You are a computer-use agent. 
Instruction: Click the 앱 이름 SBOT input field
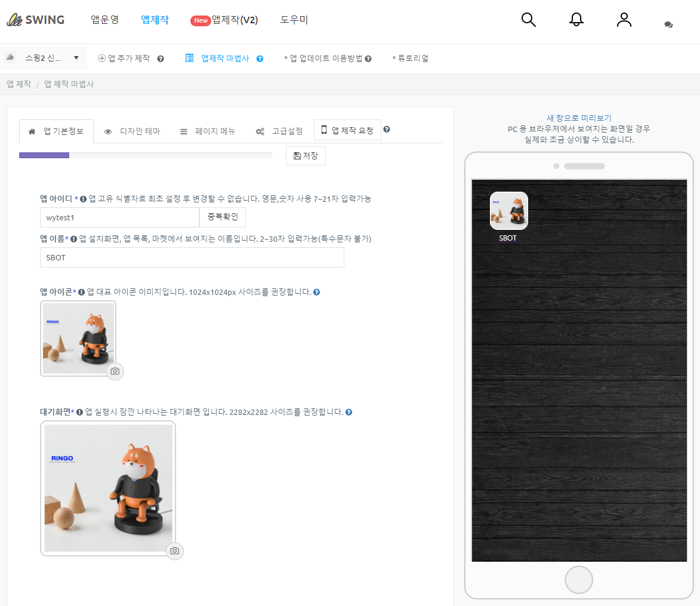192,258
